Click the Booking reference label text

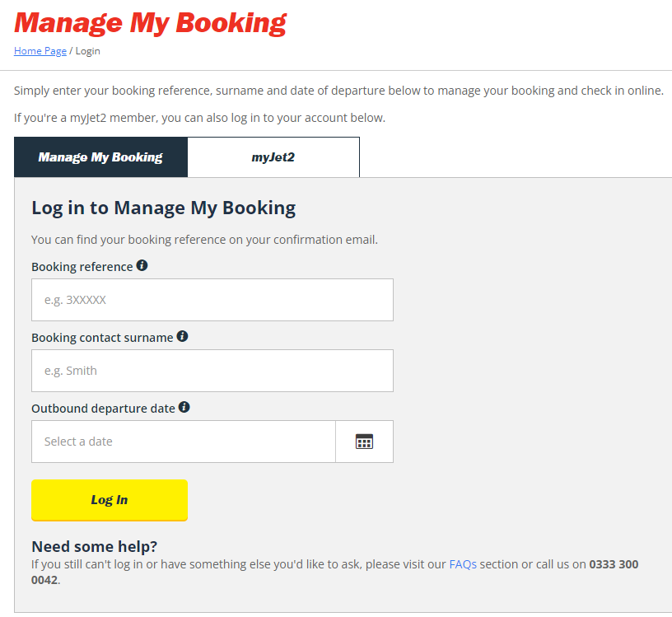(x=82, y=267)
